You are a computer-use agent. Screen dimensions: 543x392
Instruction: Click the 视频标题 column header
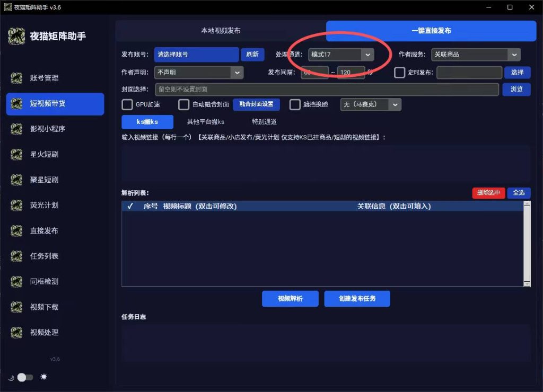(200, 206)
